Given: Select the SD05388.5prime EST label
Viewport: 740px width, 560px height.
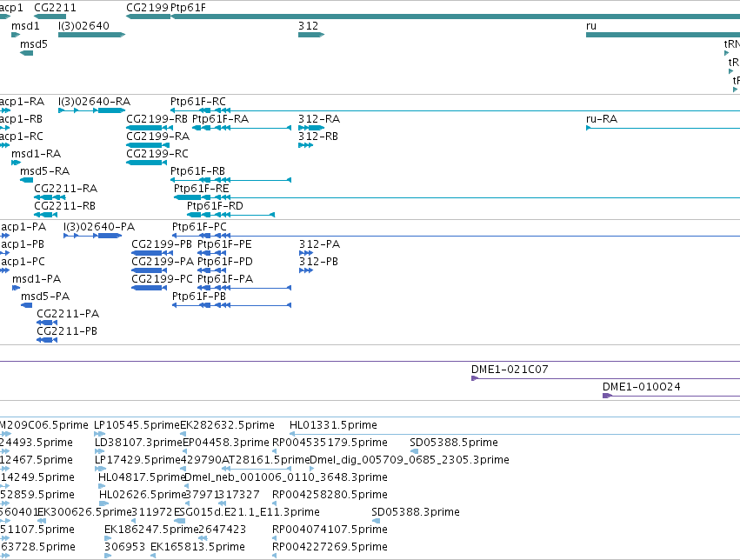Looking at the screenshot, I should tap(454, 443).
